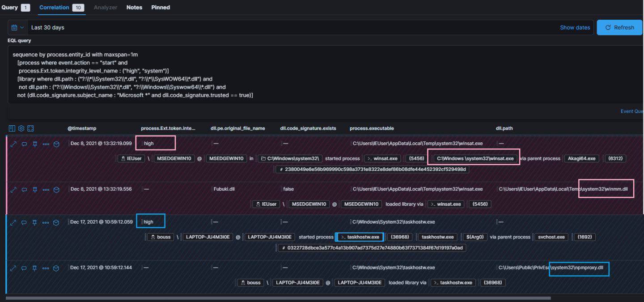Image resolution: width=644 pixels, height=302 pixels.
Task: Analyze the 10:59:12.059 taskhostw.exe event
Action: [56, 222]
